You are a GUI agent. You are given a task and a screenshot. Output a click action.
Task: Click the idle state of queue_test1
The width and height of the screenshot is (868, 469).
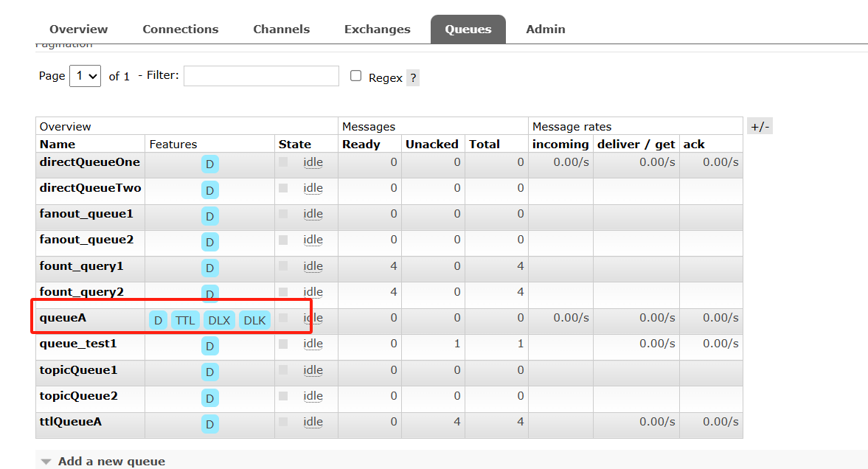(313, 344)
